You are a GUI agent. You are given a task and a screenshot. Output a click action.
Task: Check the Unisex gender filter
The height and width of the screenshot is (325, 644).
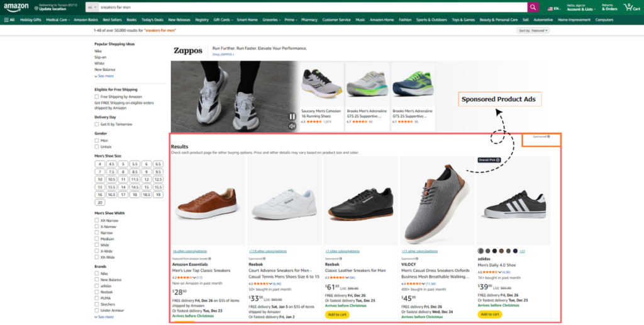click(x=97, y=147)
